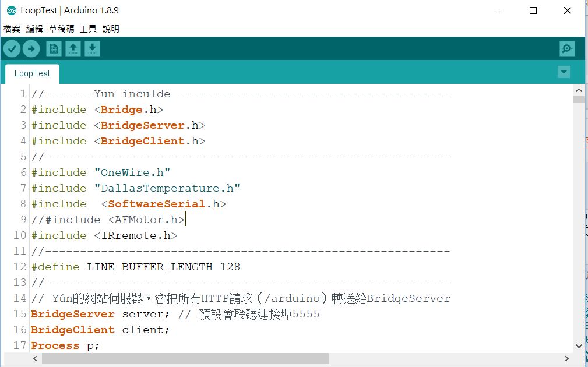Click the horizontal scrollbar left arrow
Screen dimensions: 588x367
[35, 358]
